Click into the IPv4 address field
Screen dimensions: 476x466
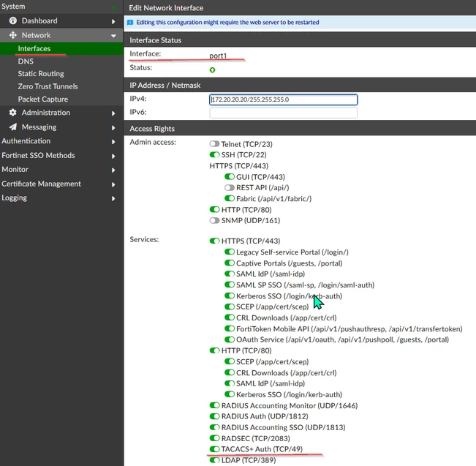coord(284,99)
